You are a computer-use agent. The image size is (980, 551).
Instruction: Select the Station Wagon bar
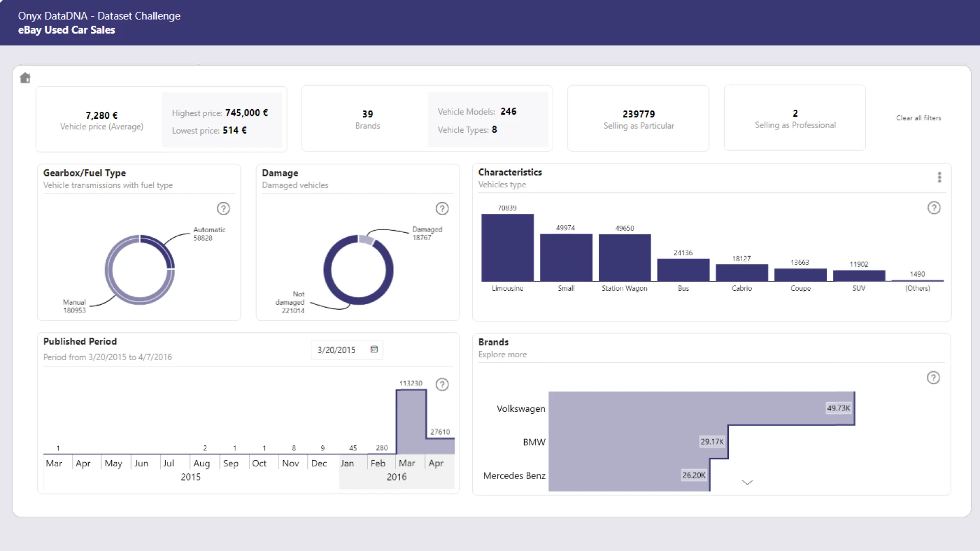tap(625, 258)
